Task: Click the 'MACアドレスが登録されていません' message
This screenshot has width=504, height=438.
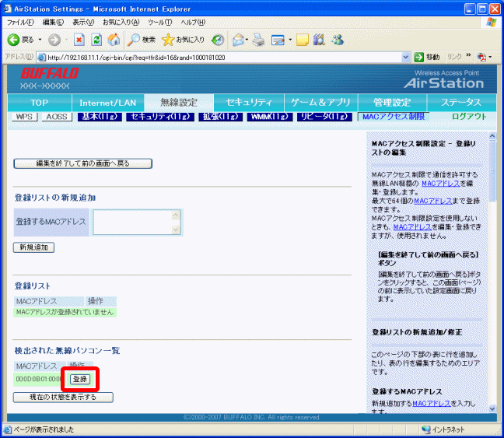Action: click(x=65, y=312)
